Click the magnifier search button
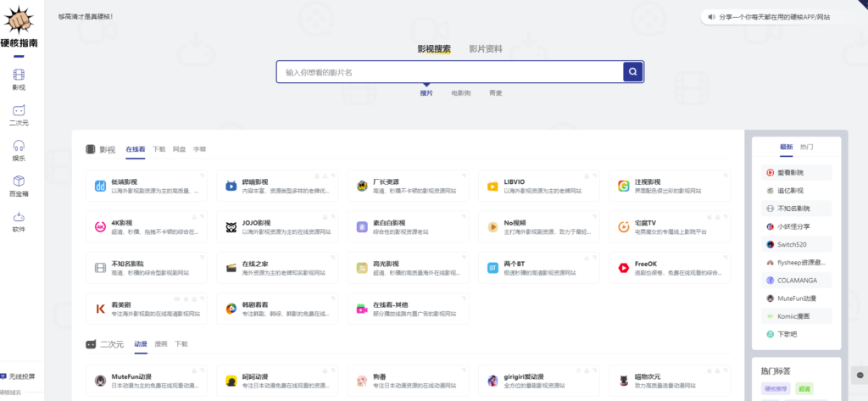The image size is (868, 401). click(633, 71)
